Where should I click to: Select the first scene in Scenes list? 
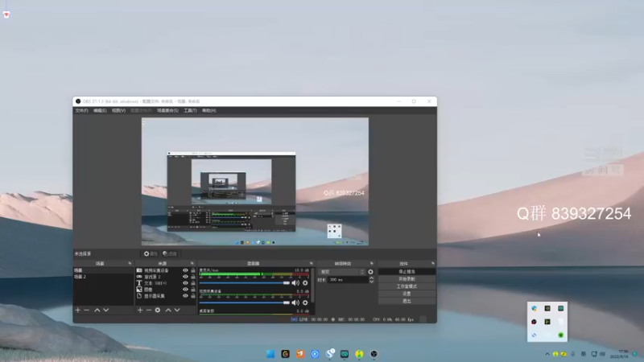pos(104,270)
